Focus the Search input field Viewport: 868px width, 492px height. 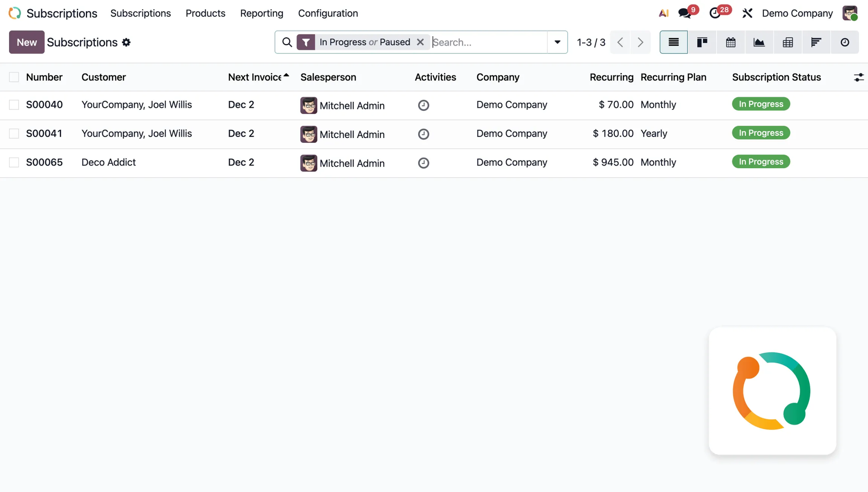[x=488, y=42]
